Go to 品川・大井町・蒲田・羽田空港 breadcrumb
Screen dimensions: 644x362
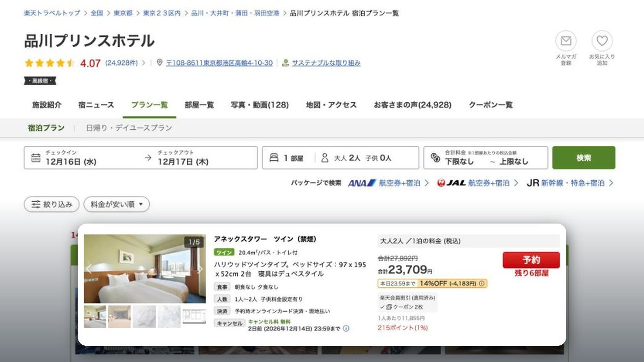(x=235, y=13)
